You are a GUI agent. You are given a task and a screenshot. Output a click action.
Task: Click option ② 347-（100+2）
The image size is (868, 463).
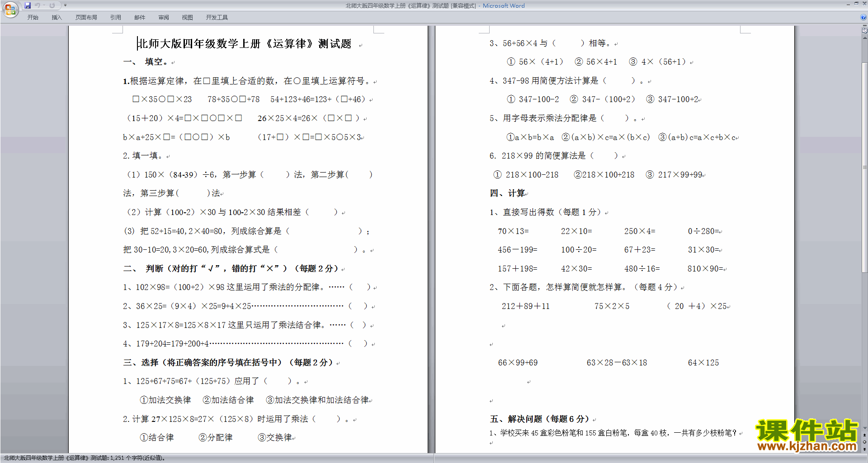click(603, 99)
